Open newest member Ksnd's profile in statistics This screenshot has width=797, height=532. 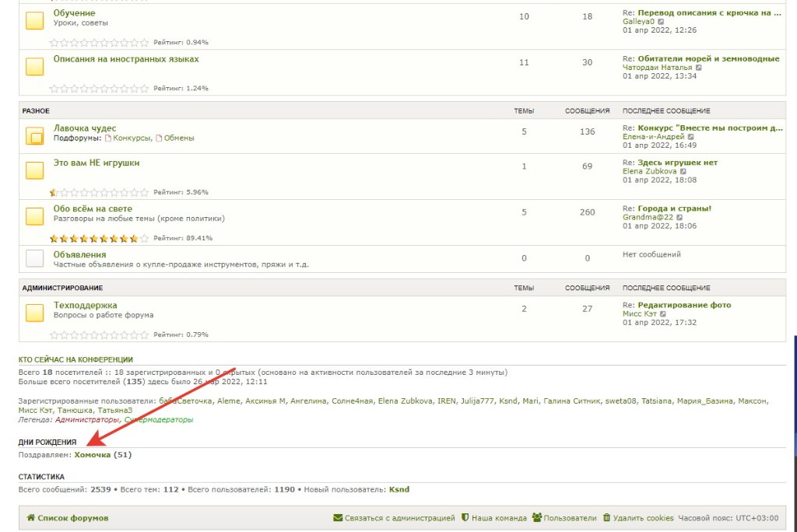tap(398, 489)
